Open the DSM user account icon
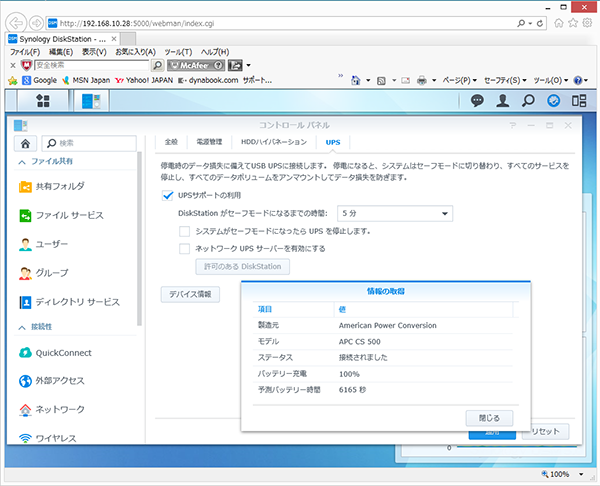This screenshot has height=486, width=600. pos(502,101)
